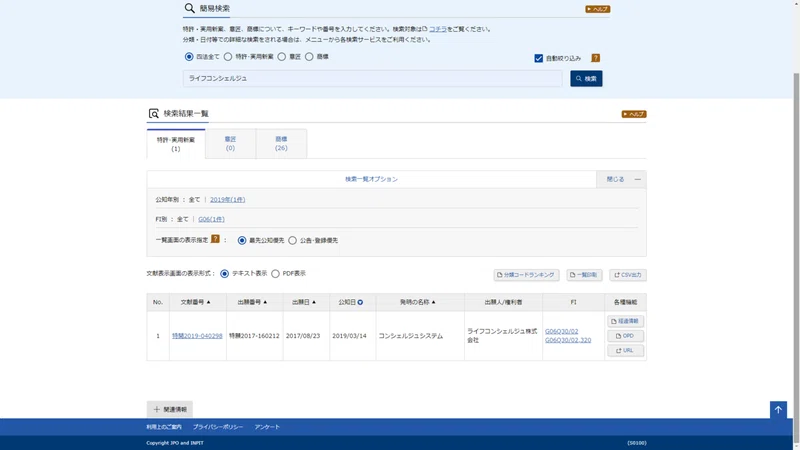
Task: Switch to the 特許・実用新案 (1) results tab
Action: 176,144
